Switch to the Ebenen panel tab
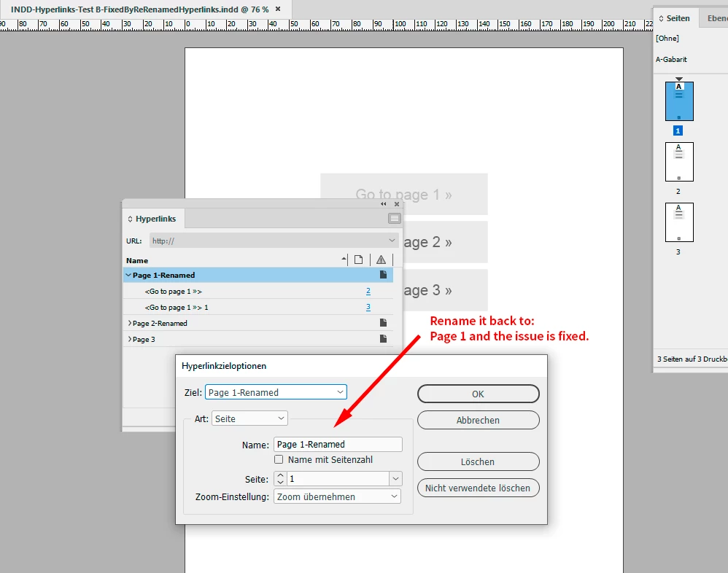Image resolution: width=728 pixels, height=573 pixels. 716,18
